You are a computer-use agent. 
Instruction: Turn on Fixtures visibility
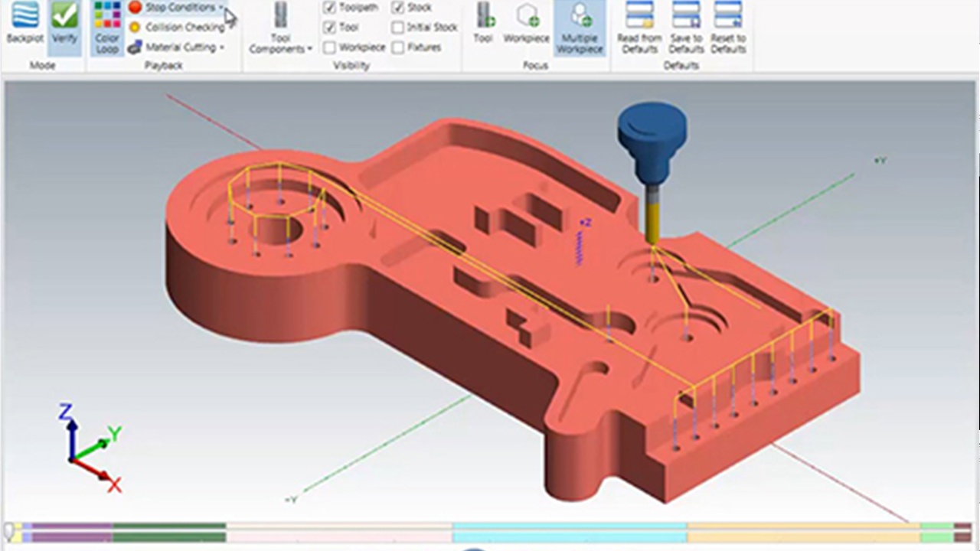[x=398, y=47]
